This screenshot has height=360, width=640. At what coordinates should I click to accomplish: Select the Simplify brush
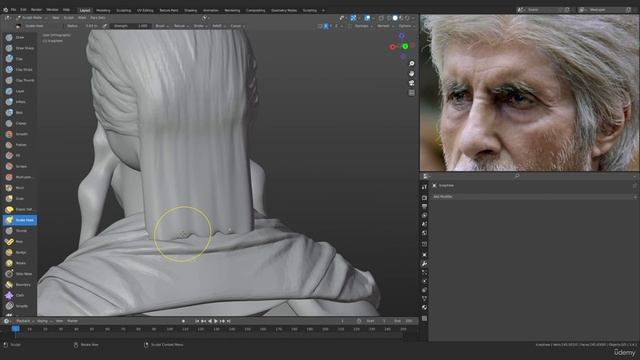(19, 306)
